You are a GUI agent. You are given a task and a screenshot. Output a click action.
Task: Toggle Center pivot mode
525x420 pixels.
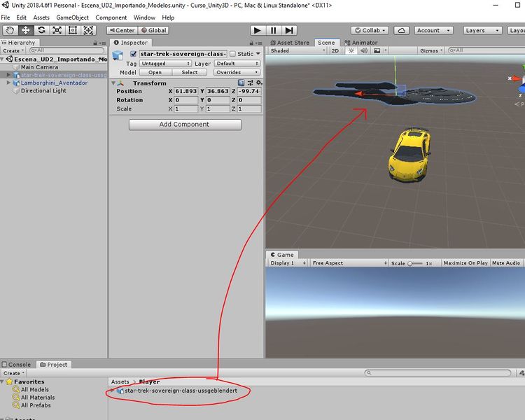[x=122, y=31]
